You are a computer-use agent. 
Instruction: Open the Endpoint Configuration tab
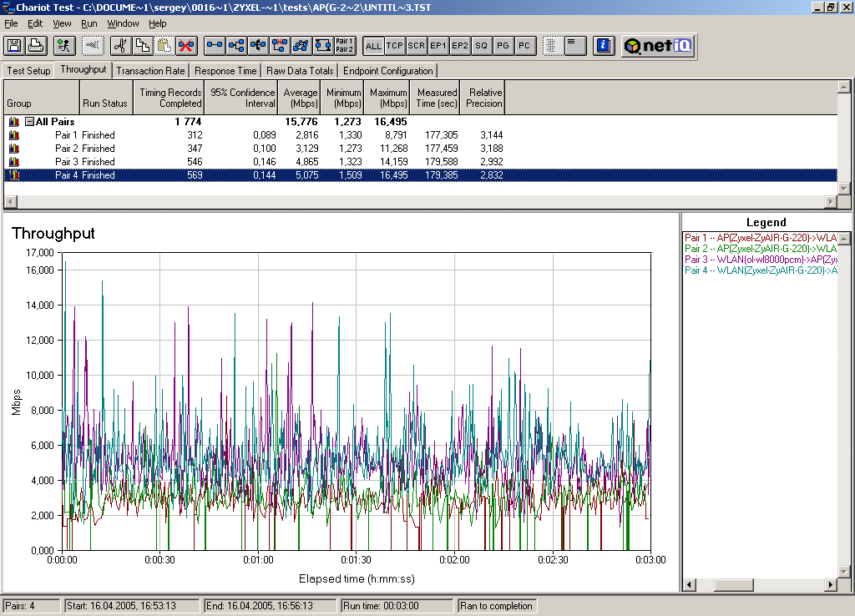[387, 71]
